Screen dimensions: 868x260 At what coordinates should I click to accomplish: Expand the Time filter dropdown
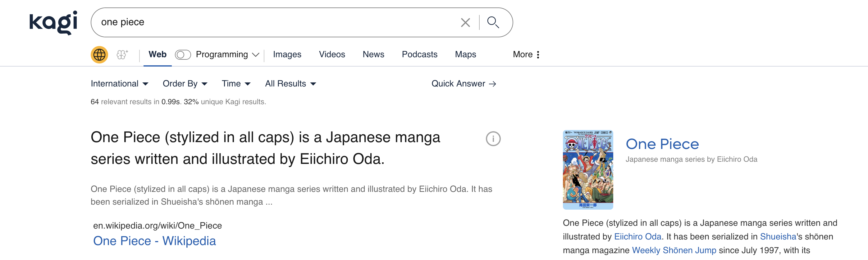tap(236, 84)
